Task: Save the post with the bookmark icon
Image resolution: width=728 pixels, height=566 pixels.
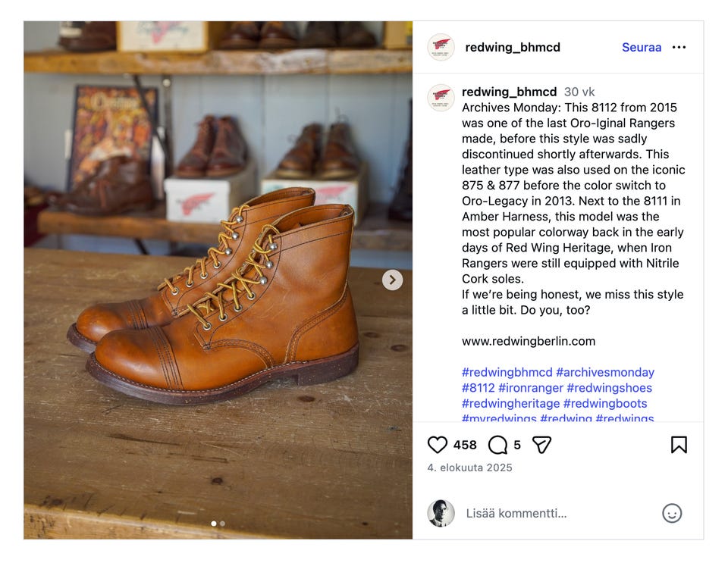Action: click(x=679, y=445)
